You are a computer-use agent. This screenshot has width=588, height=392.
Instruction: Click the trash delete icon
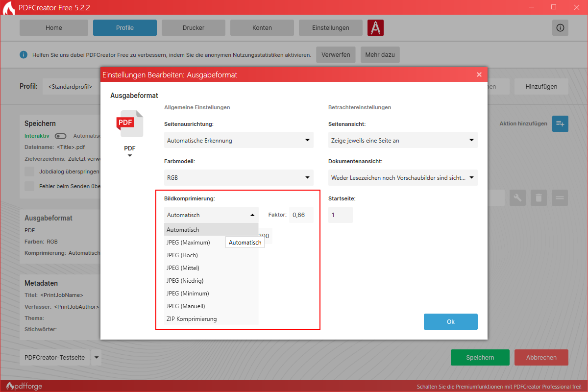pyautogui.click(x=539, y=198)
